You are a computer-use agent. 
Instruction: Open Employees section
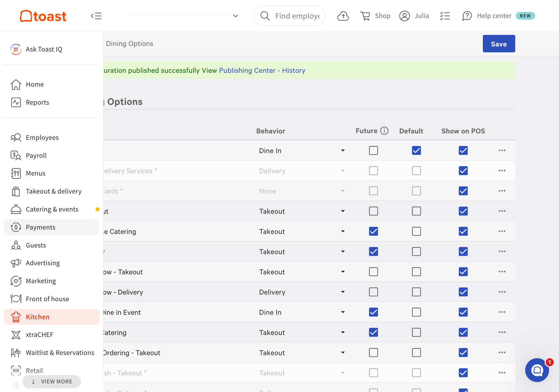coord(52,138)
